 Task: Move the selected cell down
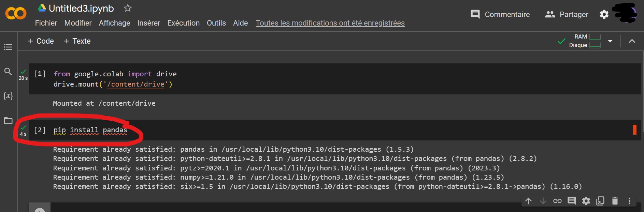tap(543, 201)
